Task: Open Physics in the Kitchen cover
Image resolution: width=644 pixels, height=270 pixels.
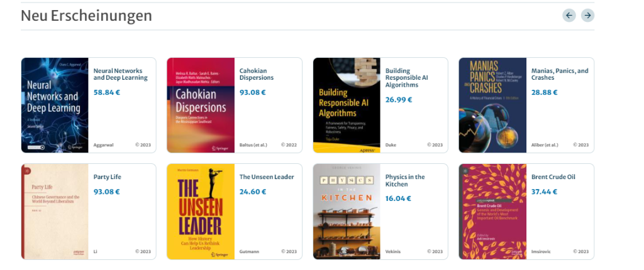Action: pos(347,212)
